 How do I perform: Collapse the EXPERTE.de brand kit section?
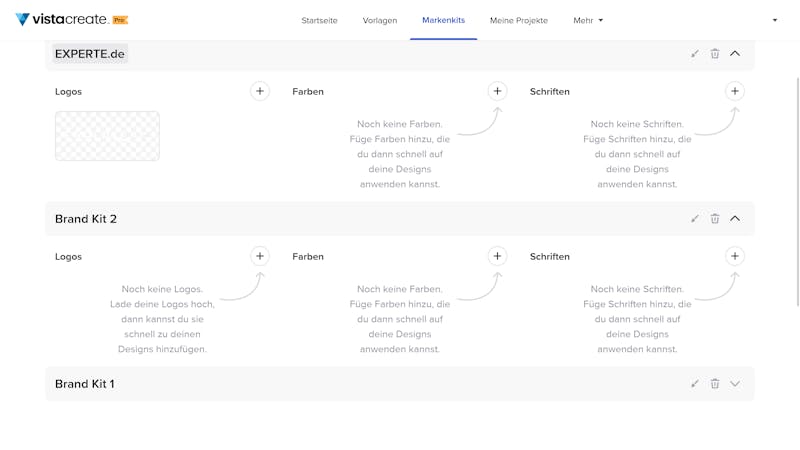[735, 54]
